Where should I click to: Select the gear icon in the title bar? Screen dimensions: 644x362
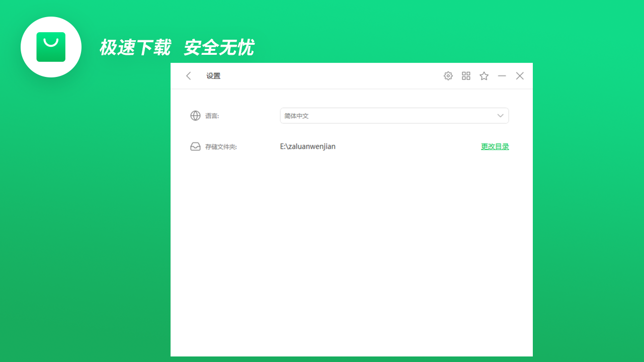click(448, 75)
